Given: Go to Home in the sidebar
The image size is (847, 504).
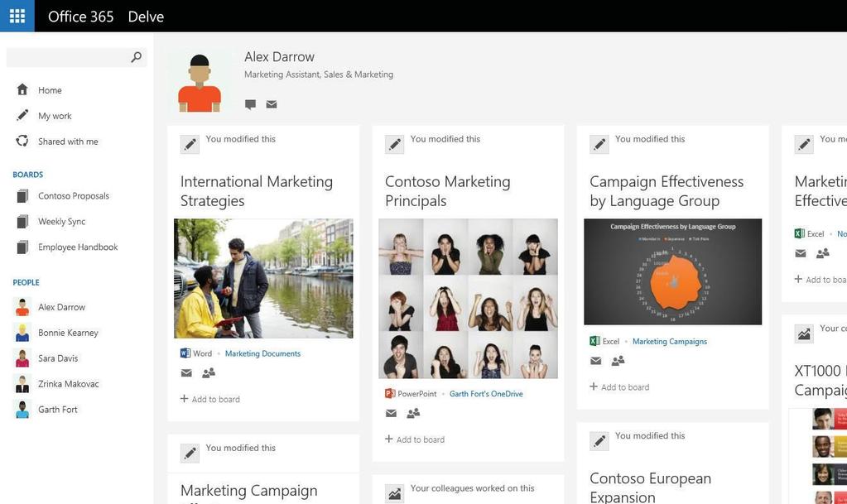Looking at the screenshot, I should (50, 90).
